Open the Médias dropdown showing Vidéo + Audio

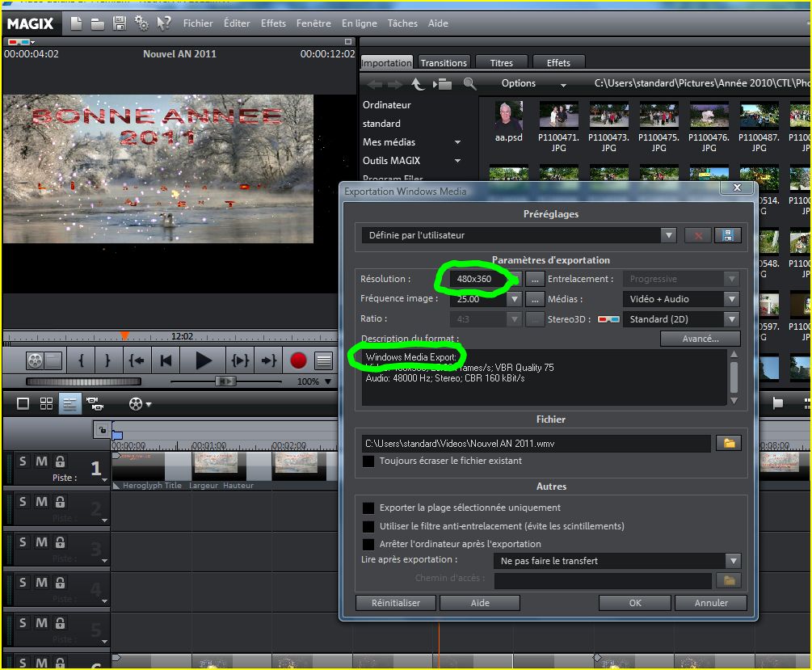pos(732,299)
